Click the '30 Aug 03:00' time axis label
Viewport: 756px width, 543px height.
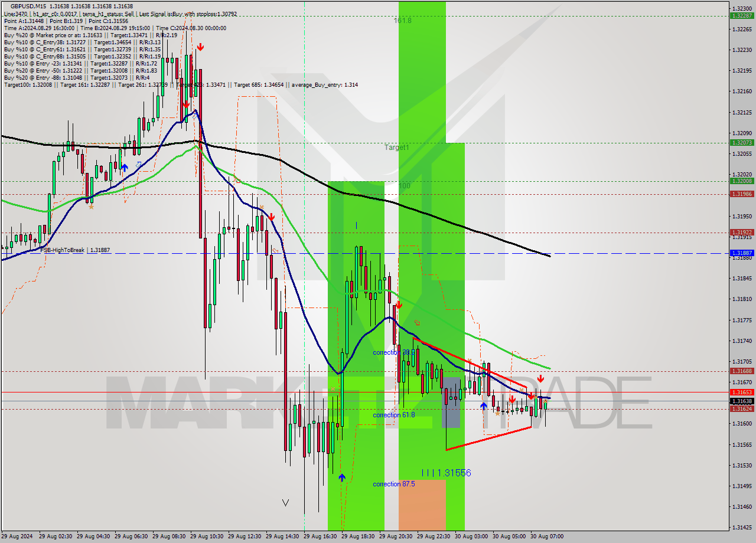[472, 537]
